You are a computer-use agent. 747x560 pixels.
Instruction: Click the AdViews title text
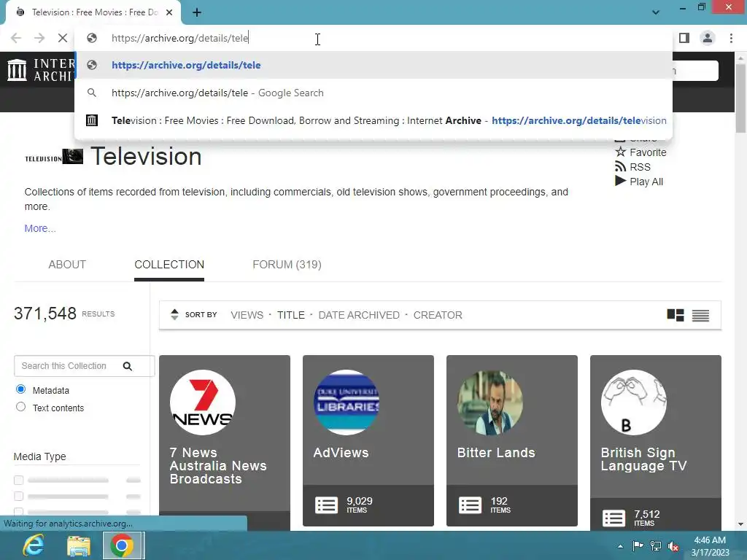(x=341, y=453)
